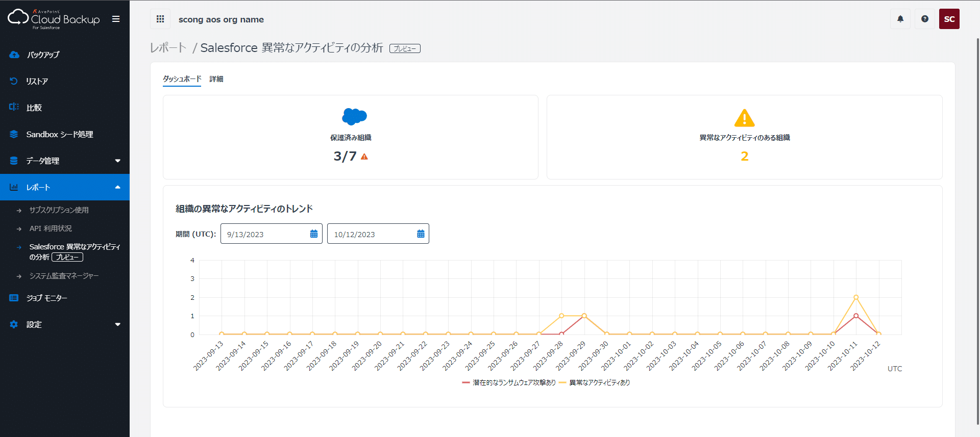Screen dimensions: 980x437
Task: Toggle 潜在的なランサムウェア攻撃あり legend series
Action: 508,382
